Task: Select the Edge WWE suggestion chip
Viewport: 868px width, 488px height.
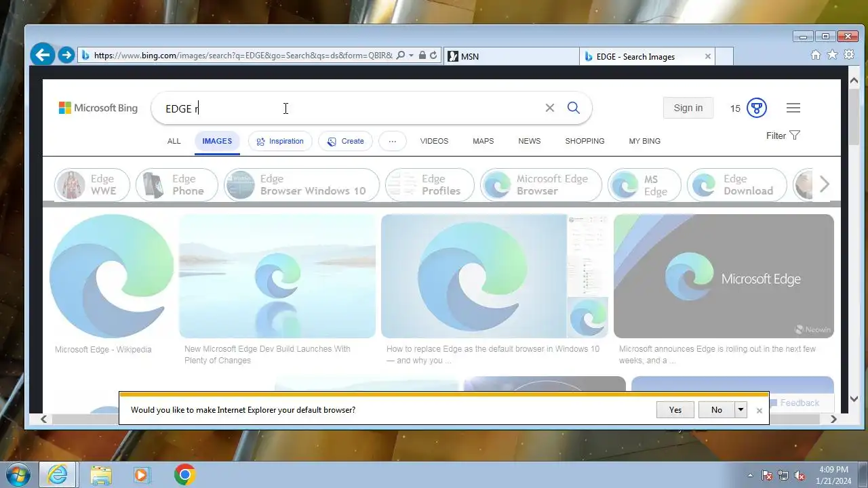Action: pyautogui.click(x=92, y=185)
